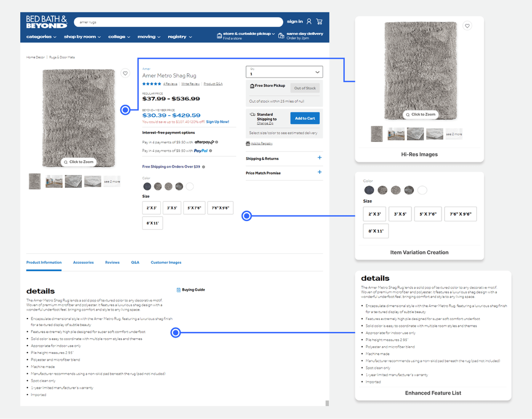Select the white color swatch on product page

coord(190,187)
